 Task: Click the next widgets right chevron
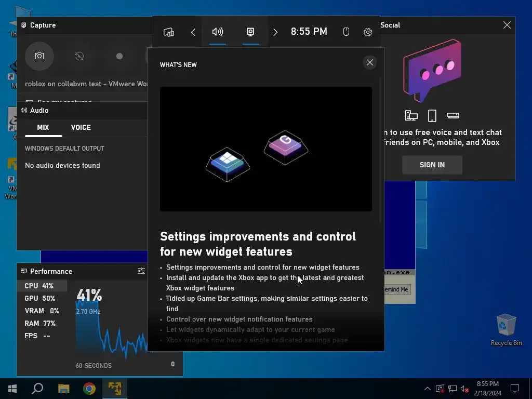(275, 32)
